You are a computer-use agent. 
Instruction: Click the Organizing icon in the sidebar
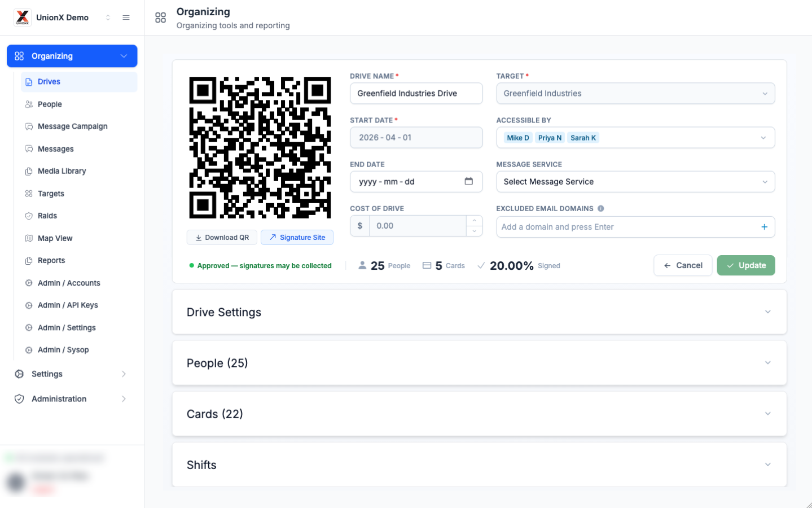(x=19, y=56)
